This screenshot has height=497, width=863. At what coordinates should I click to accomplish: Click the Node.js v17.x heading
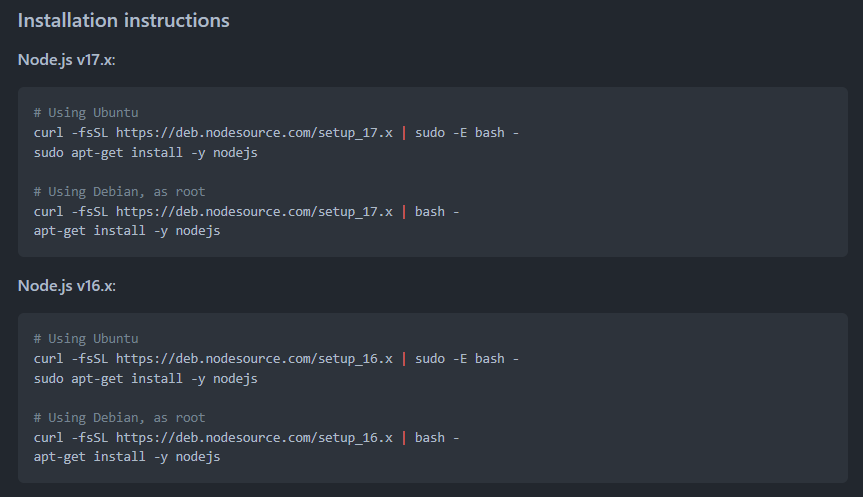click(67, 59)
